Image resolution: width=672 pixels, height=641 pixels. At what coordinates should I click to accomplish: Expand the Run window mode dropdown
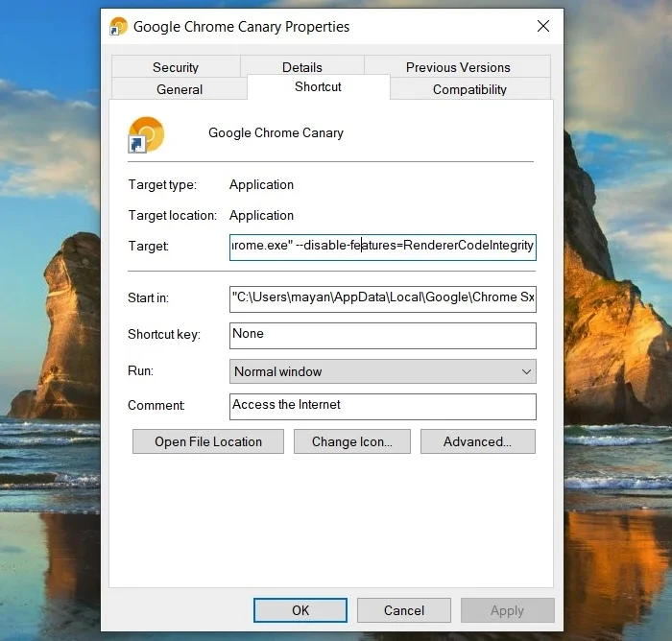coord(383,371)
